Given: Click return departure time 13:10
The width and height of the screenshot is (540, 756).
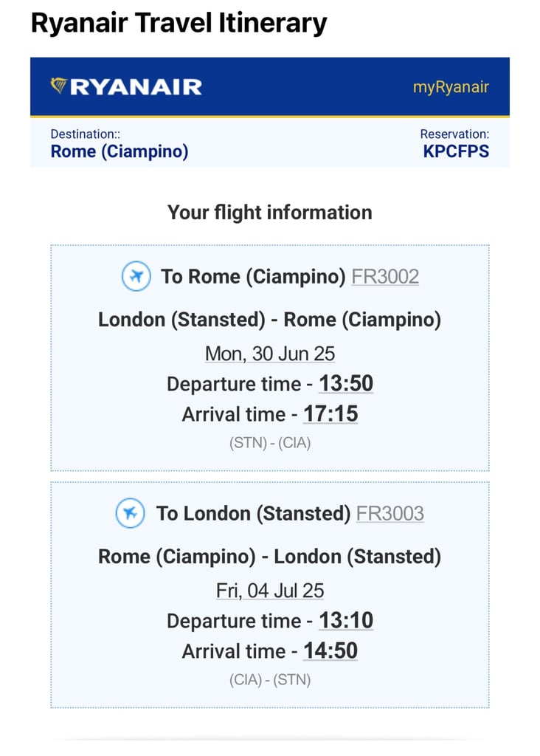Looking at the screenshot, I should (346, 620).
